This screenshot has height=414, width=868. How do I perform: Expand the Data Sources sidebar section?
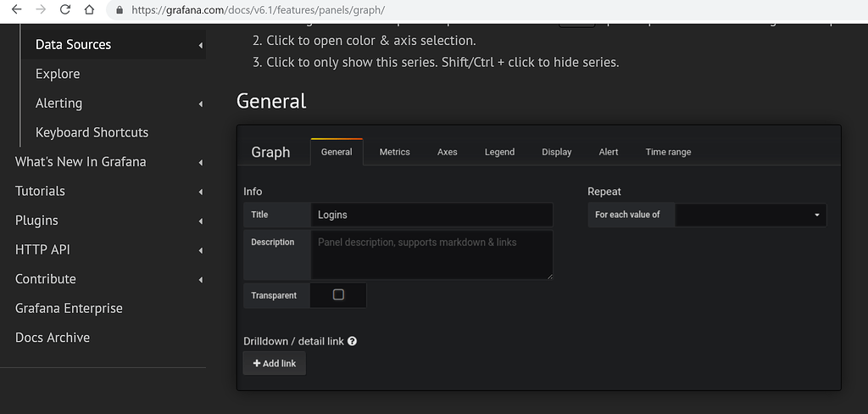pyautogui.click(x=201, y=45)
